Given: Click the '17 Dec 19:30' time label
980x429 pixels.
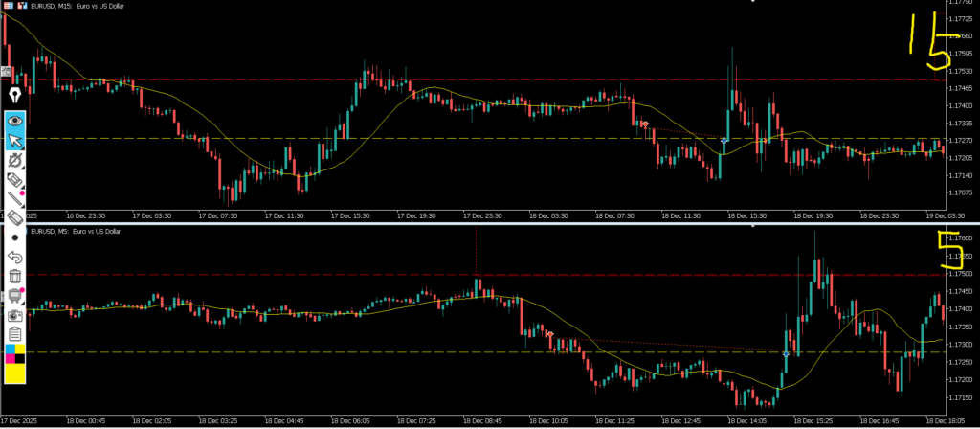Looking at the screenshot, I should point(416,215).
